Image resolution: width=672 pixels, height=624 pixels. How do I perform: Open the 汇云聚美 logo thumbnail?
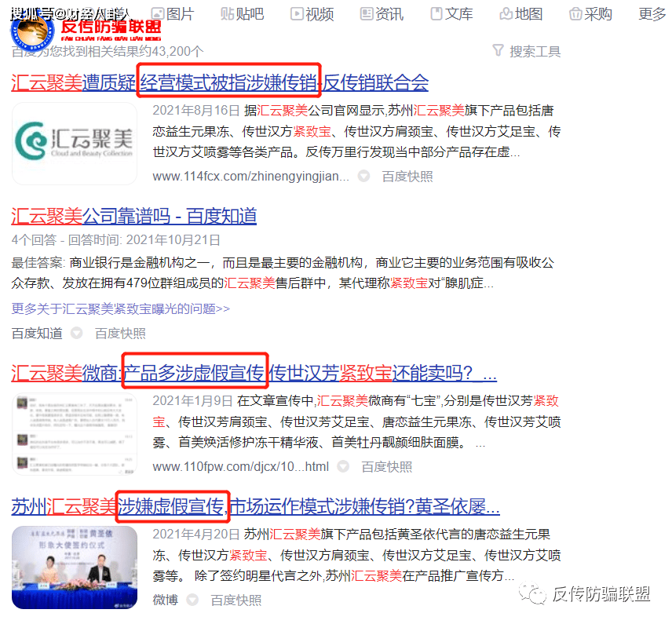coord(75,144)
